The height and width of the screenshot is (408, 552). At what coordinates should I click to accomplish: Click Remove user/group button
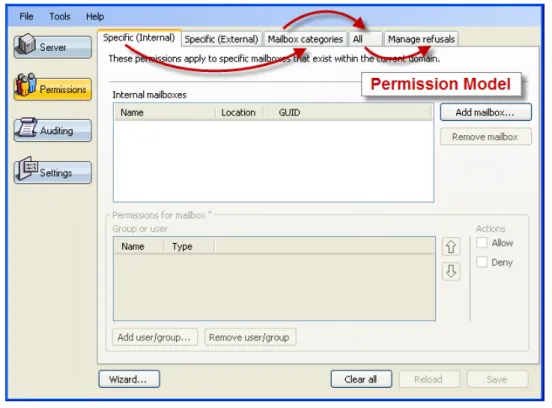click(x=250, y=337)
